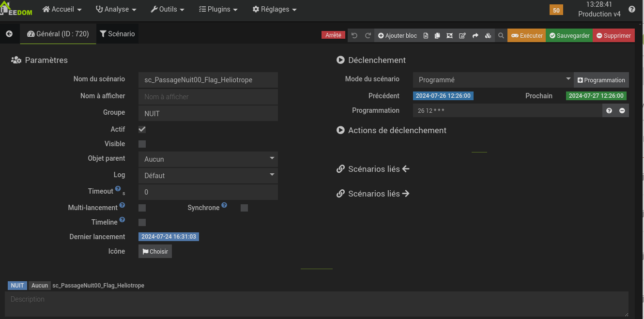Open the Mode du scénario dropdown
644x319 pixels.
493,80
